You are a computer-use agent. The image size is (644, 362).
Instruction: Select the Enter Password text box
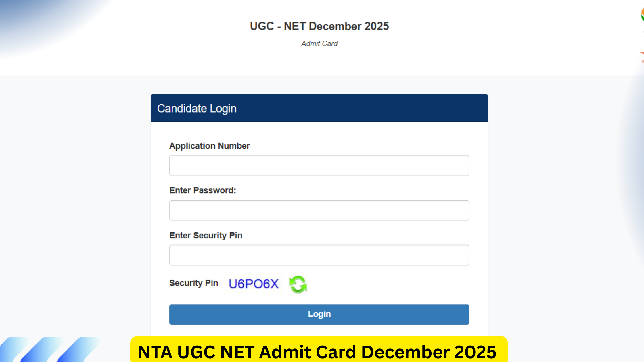click(x=319, y=210)
